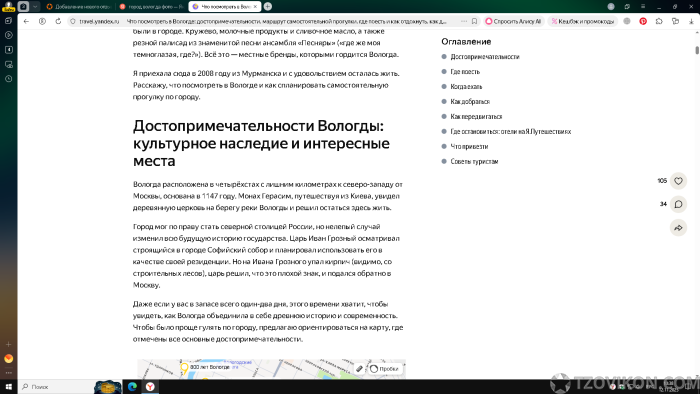700x394 pixels.
Task: Open the tab overview icon in title bar
Action: (x=627, y=6)
